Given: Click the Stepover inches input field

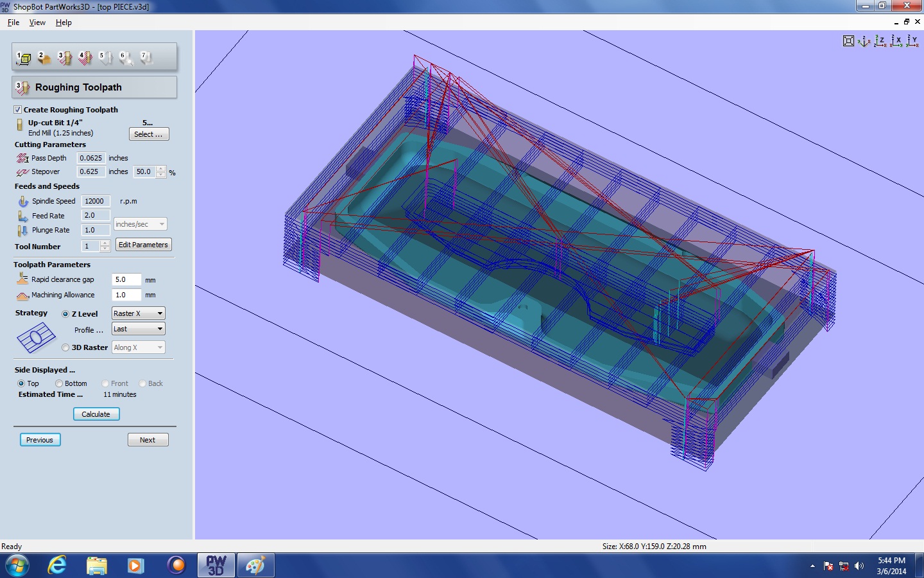Looking at the screenshot, I should click(91, 172).
